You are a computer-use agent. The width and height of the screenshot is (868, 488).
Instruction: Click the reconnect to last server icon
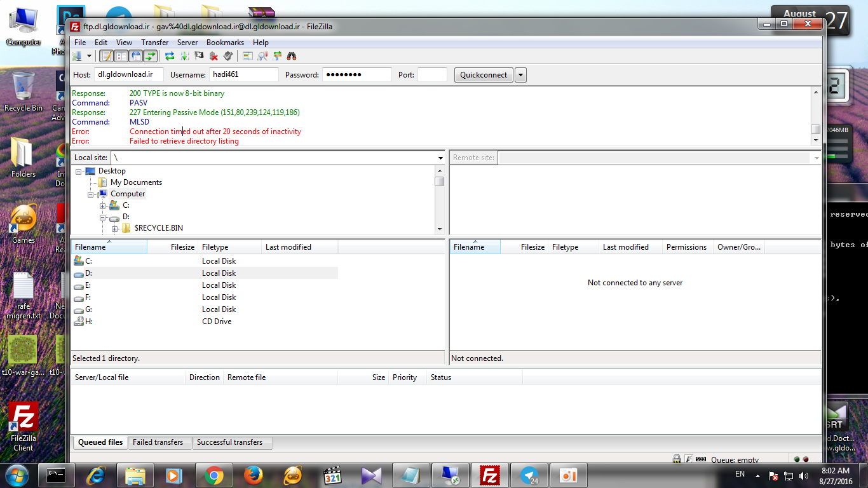(x=228, y=56)
